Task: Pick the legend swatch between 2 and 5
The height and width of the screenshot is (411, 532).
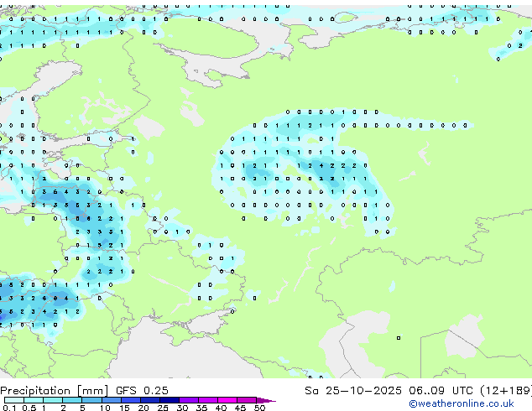Action: point(72,400)
